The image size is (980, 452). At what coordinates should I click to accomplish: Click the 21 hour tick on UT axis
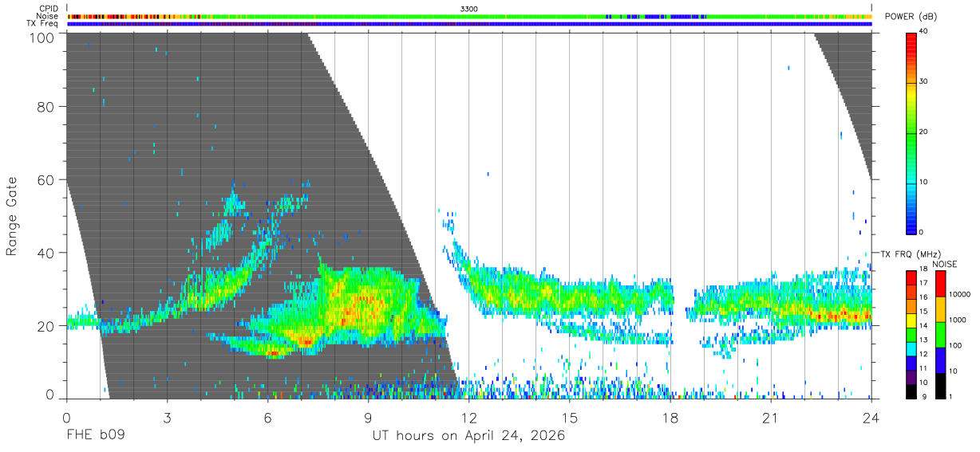click(x=771, y=416)
